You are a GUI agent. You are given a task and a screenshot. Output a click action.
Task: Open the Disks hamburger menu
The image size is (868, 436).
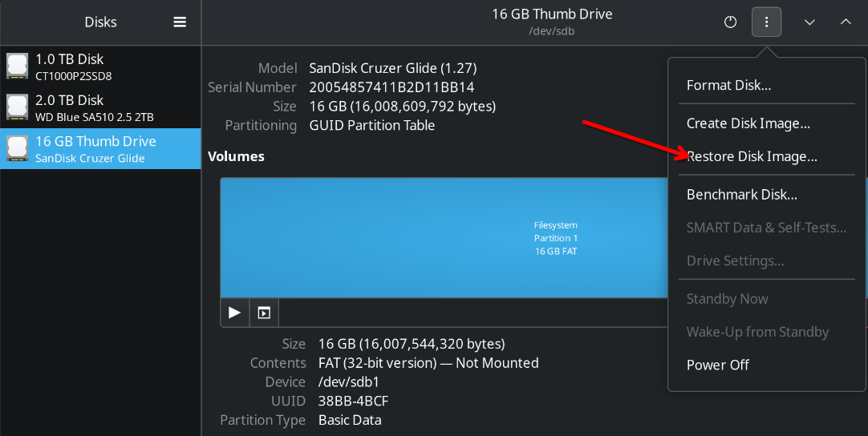(x=180, y=22)
